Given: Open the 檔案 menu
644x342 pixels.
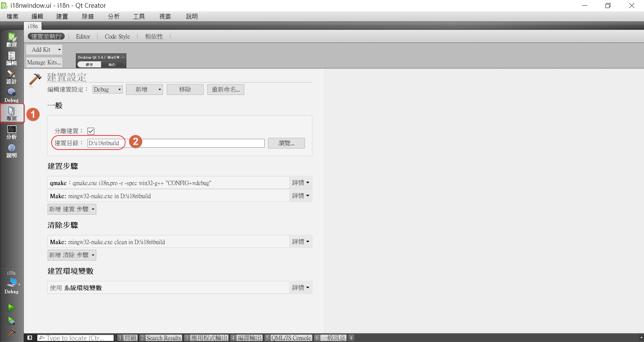Looking at the screenshot, I should pyautogui.click(x=12, y=16).
